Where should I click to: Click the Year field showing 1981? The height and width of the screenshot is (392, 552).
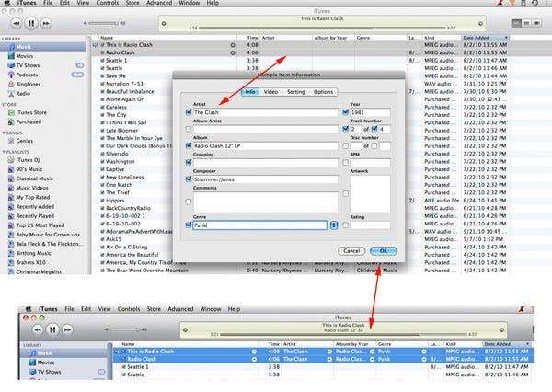(371, 112)
